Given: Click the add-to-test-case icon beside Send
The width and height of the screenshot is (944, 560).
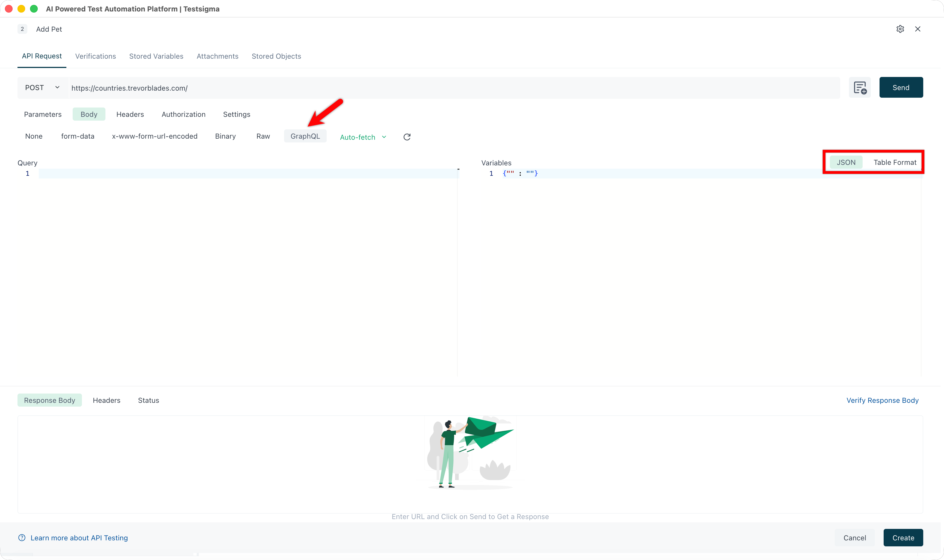Looking at the screenshot, I should pyautogui.click(x=860, y=87).
